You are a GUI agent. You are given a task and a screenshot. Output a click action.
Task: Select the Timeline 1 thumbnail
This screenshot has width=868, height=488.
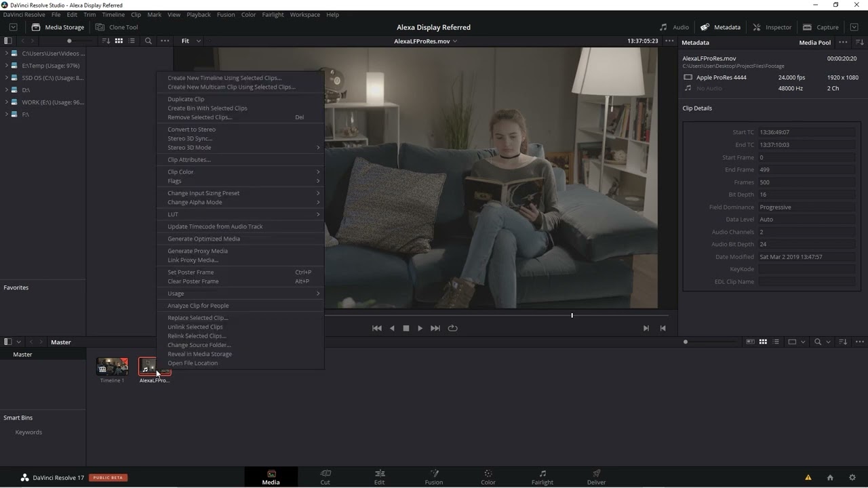click(113, 367)
